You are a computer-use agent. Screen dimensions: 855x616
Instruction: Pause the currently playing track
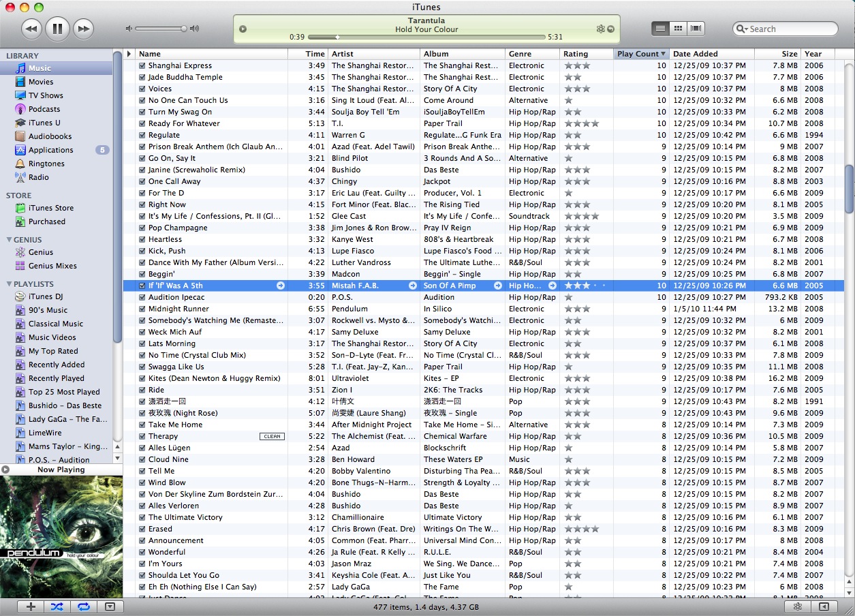click(58, 29)
